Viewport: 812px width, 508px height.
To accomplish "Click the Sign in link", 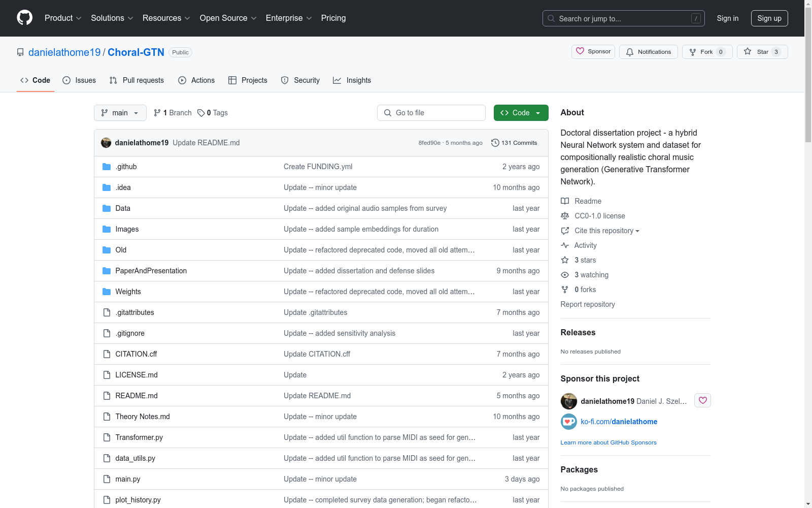I will [x=728, y=18].
